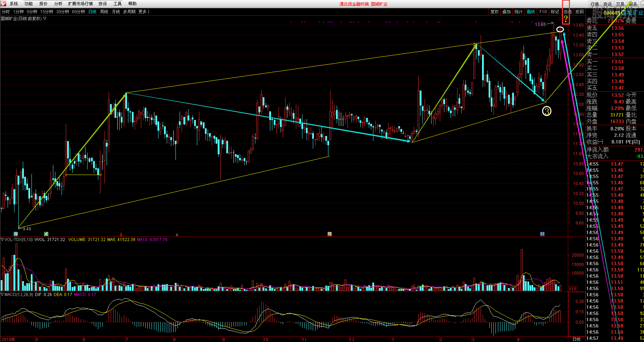The image size is (644, 342).
Task: Select the 日线 daily period
Action: [x=92, y=12]
